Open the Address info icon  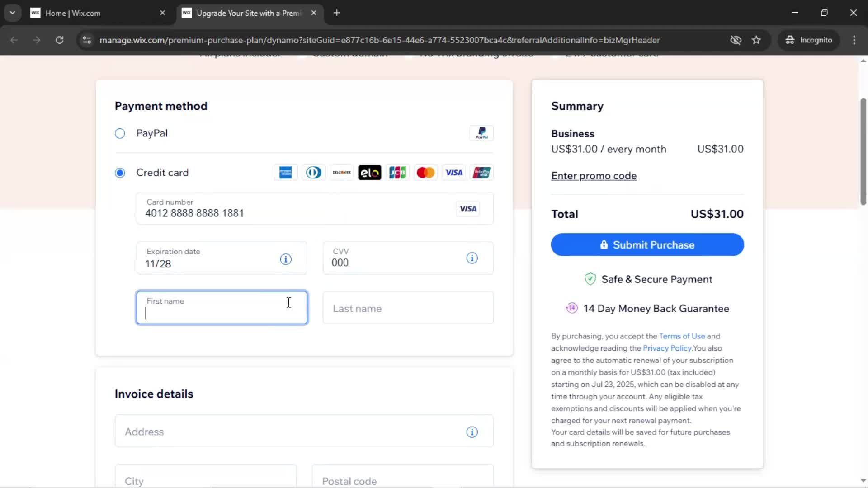(472, 432)
